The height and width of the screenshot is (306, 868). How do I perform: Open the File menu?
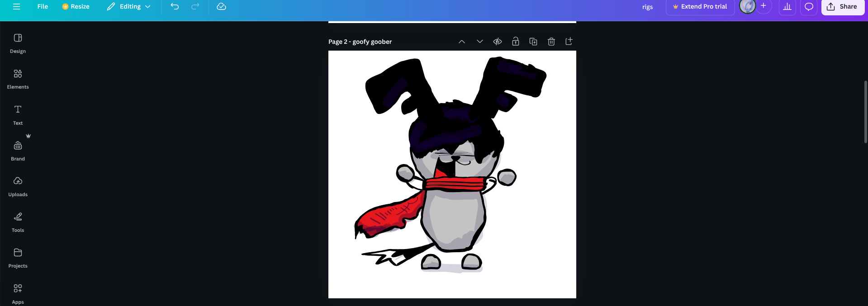43,7
